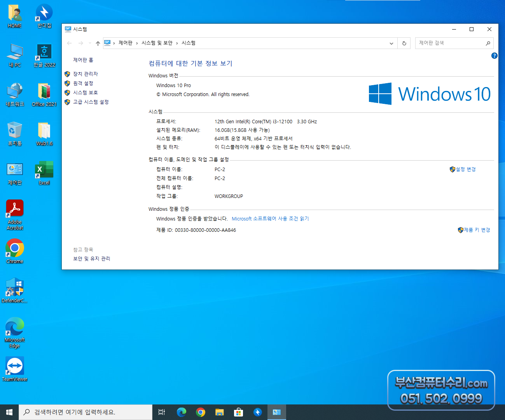Click the help question mark icon
Viewport: 505px width, 420px height.
(x=495, y=56)
